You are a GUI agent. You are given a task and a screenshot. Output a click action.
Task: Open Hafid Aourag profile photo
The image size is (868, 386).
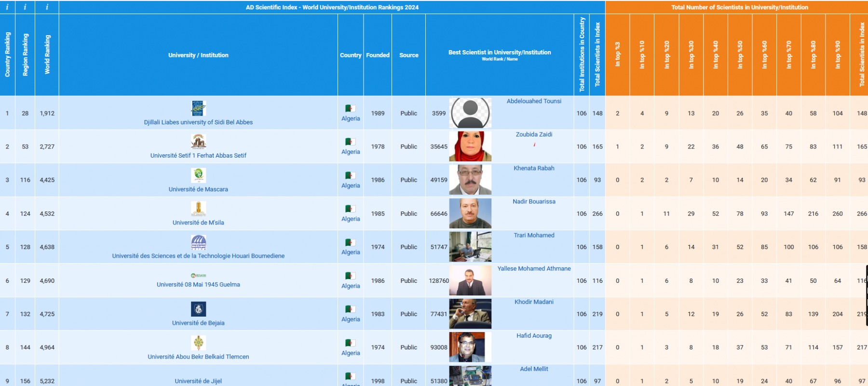tap(470, 347)
